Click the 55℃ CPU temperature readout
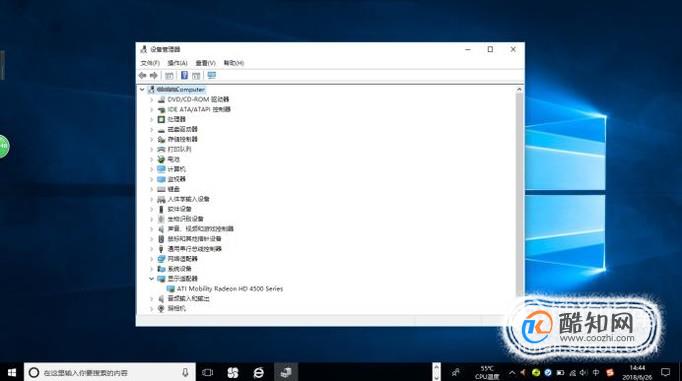This screenshot has width=682, height=381. pos(487,373)
